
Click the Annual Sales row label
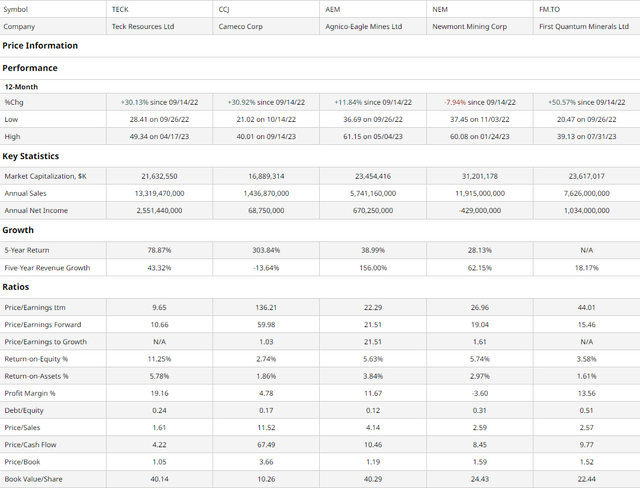pyautogui.click(x=25, y=193)
